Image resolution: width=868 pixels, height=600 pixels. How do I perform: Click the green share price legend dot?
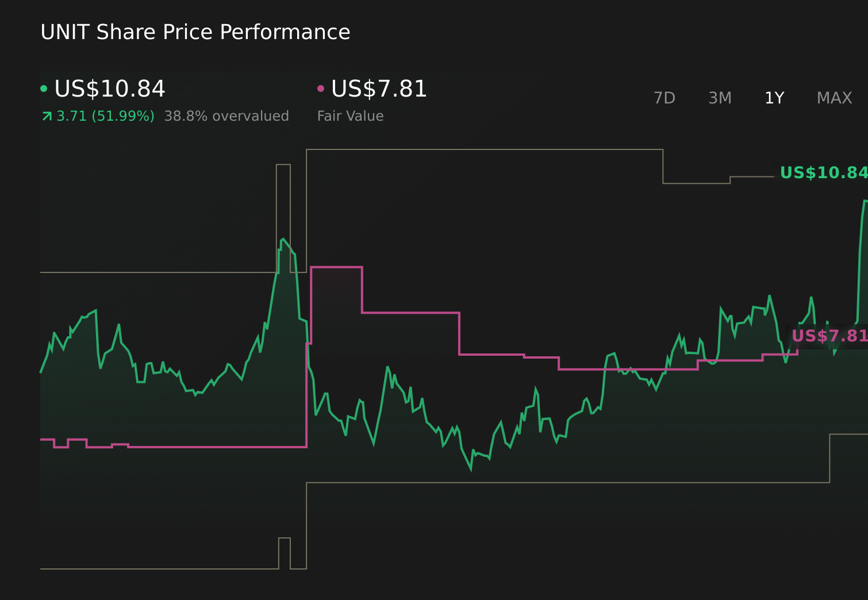coord(44,87)
